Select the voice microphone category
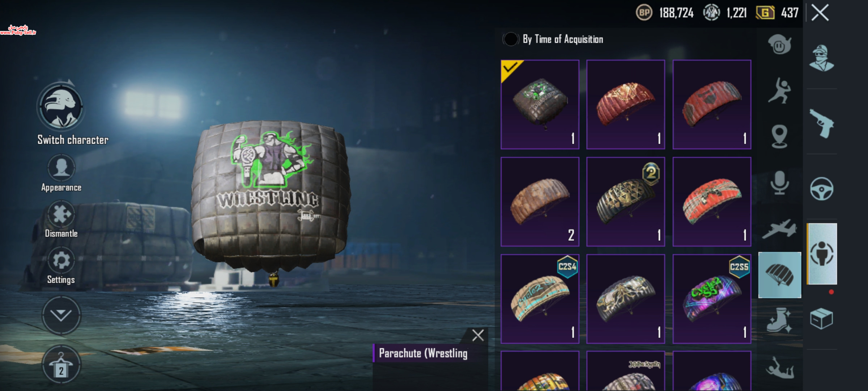868x391 pixels. pyautogui.click(x=779, y=182)
